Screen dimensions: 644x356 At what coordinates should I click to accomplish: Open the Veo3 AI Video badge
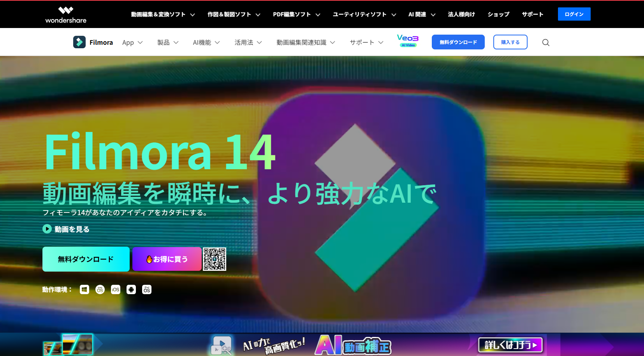point(408,40)
